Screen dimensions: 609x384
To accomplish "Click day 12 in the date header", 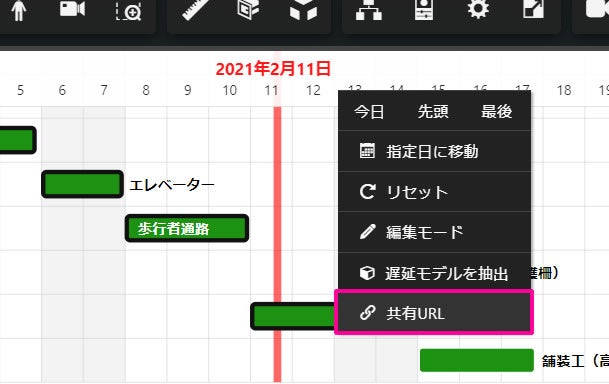I will point(313,90).
